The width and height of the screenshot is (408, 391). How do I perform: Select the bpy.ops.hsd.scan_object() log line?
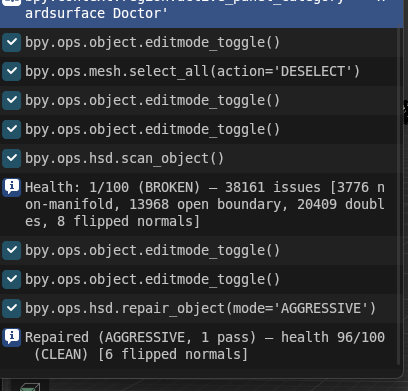pyautogui.click(x=199, y=159)
